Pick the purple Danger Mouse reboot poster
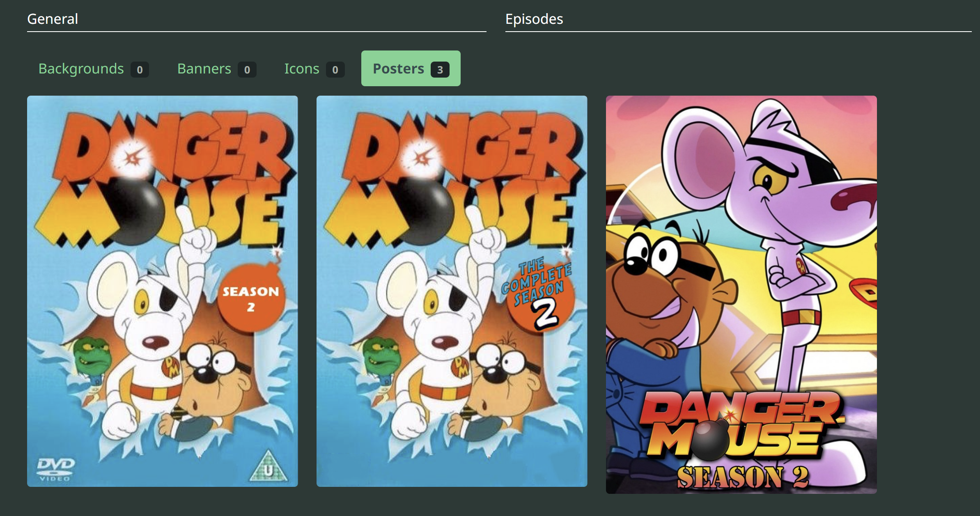The height and width of the screenshot is (516, 980). tap(741, 294)
